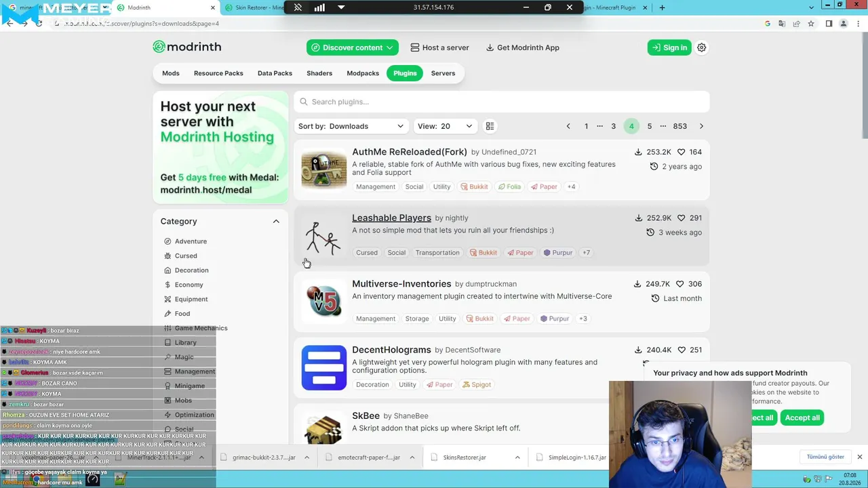Jump to results page 853
Image resolution: width=868 pixels, height=488 pixels.
click(x=679, y=126)
